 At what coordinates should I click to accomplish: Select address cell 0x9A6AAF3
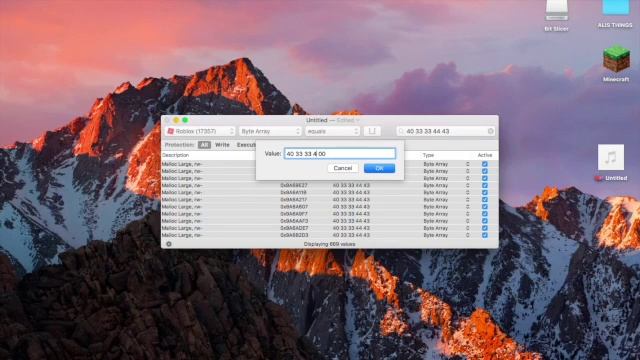coord(294,221)
